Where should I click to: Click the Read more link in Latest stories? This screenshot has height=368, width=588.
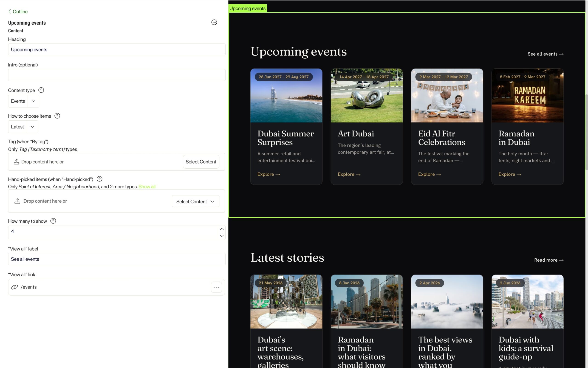[x=548, y=260]
